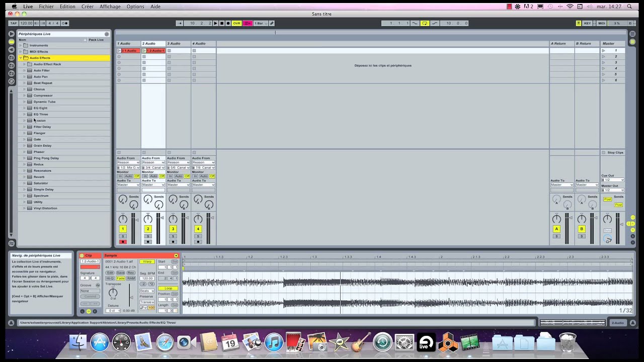Click the Master Solo button

tap(608, 230)
